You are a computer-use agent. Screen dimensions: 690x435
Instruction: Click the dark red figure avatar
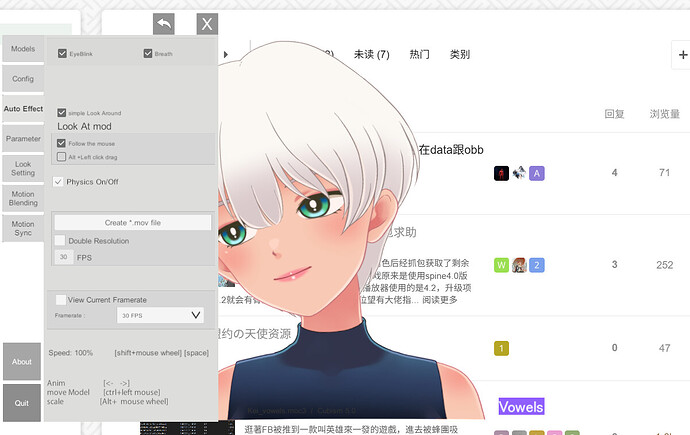(501, 173)
